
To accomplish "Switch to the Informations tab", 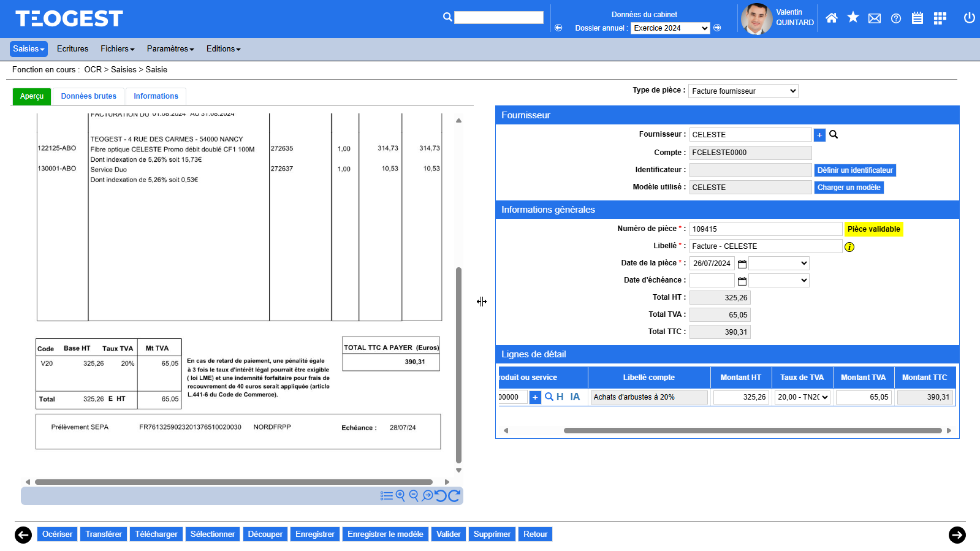I will coord(156,96).
